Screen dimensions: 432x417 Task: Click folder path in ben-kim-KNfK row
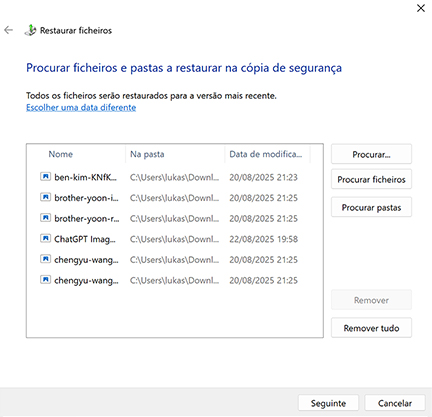click(174, 177)
